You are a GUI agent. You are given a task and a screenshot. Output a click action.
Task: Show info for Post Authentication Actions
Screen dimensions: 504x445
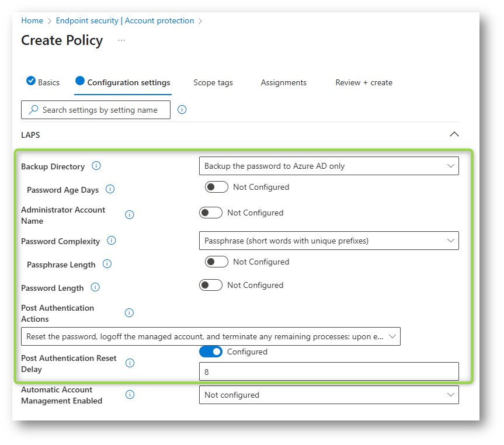pyautogui.click(x=129, y=312)
